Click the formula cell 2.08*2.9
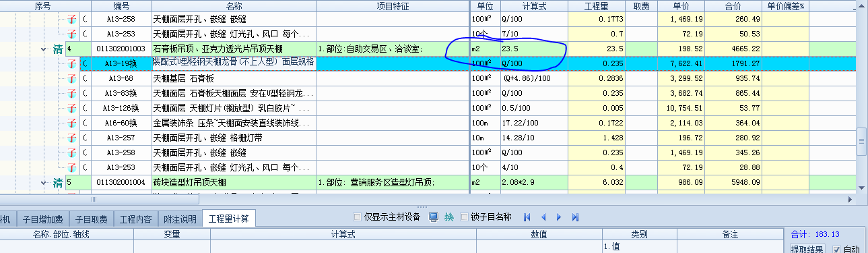 (x=533, y=183)
